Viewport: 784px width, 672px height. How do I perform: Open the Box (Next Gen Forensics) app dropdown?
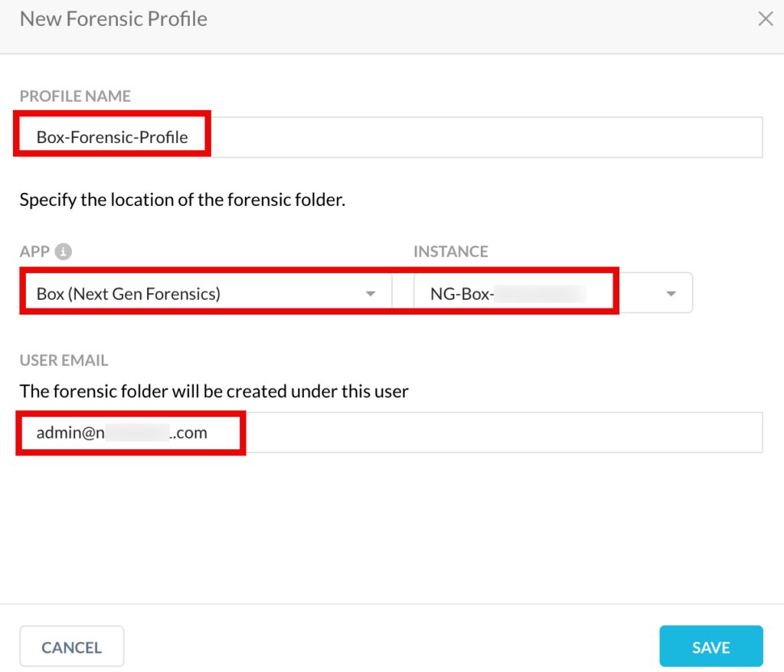206,293
